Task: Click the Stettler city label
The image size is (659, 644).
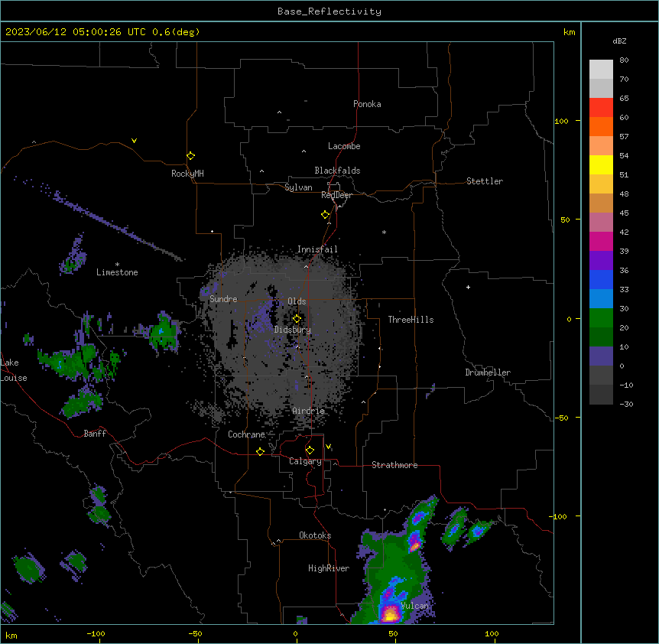Action: 485,181
